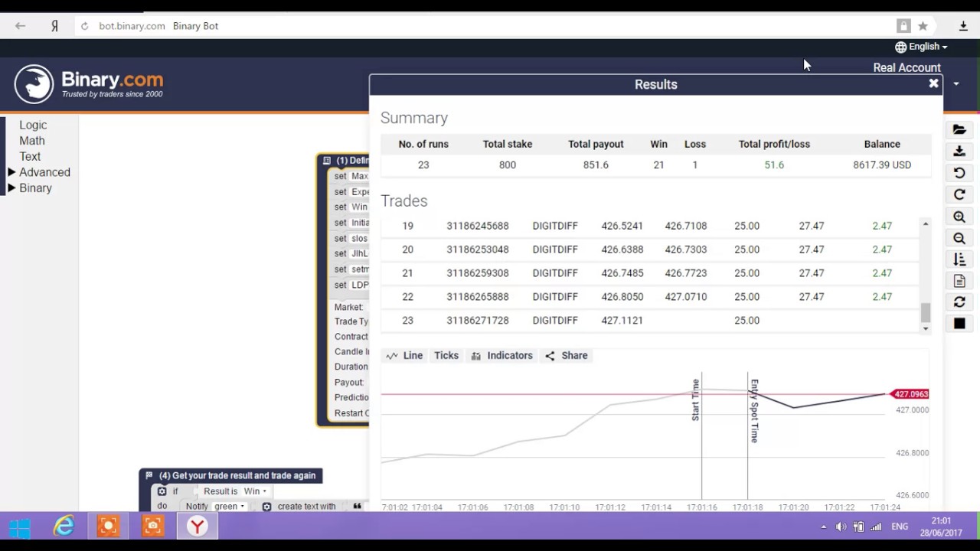This screenshot has height=551, width=980.
Task: Click the gear on create text with block
Action: click(266, 507)
